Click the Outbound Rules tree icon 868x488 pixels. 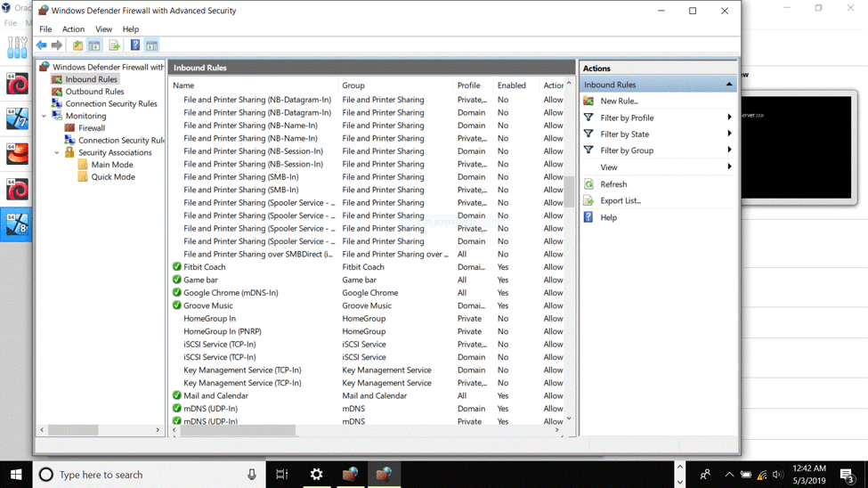click(x=56, y=92)
